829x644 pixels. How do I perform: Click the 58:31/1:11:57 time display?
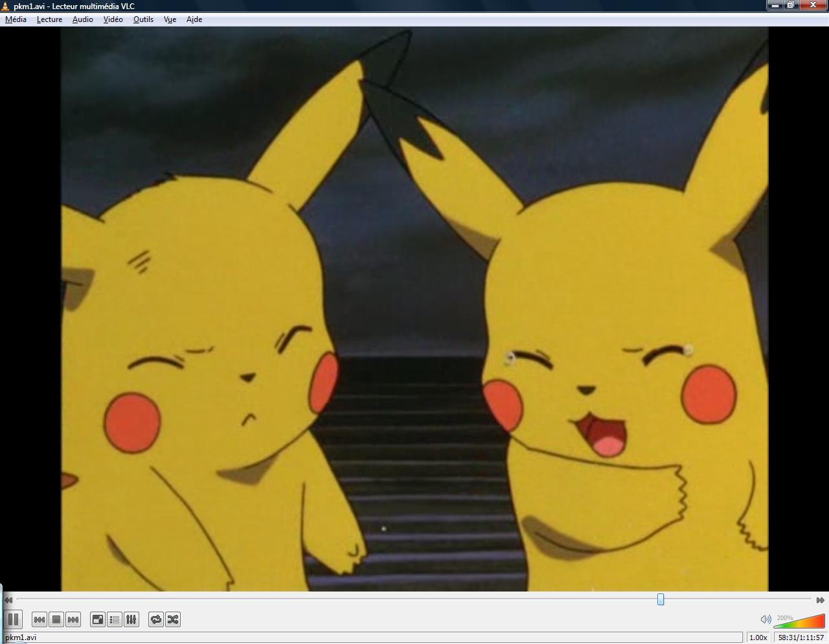pyautogui.click(x=801, y=638)
